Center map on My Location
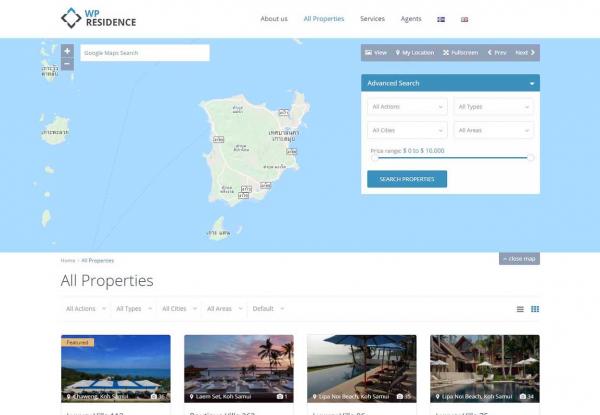The height and width of the screenshot is (415, 600). point(415,52)
